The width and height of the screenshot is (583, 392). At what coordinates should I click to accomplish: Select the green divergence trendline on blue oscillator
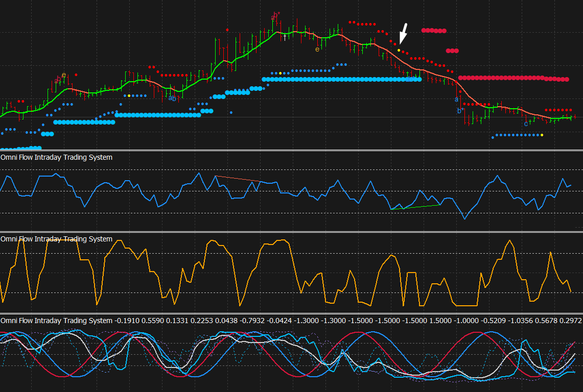pos(416,207)
